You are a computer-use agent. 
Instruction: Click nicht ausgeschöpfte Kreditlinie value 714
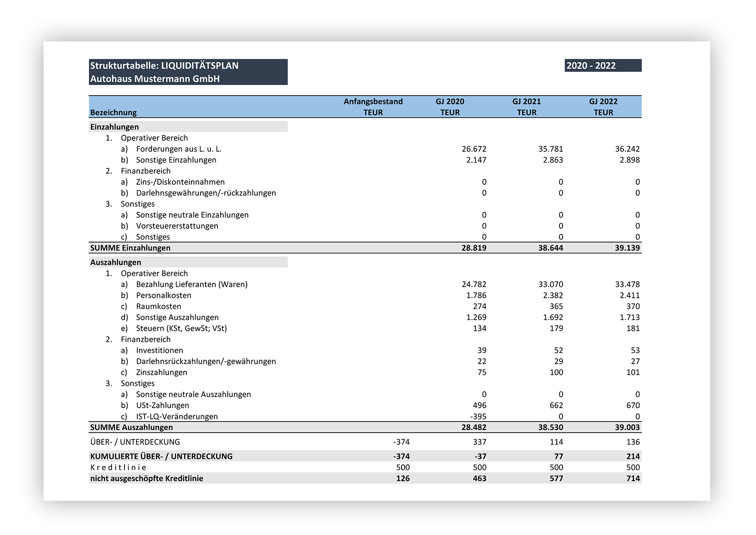(633, 478)
